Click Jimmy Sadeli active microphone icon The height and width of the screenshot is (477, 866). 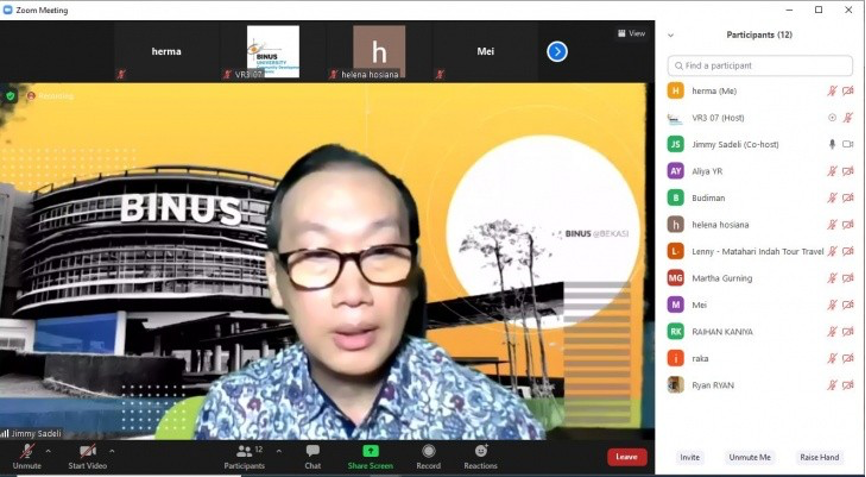(832, 144)
